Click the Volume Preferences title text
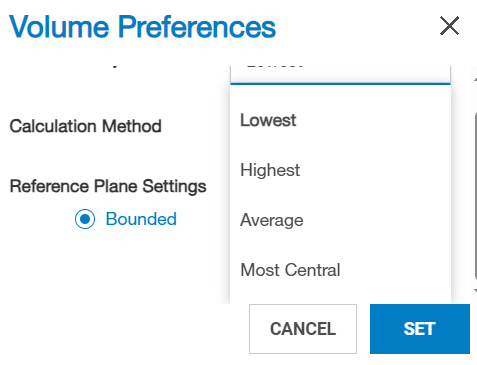The image size is (477, 365). pos(143,27)
